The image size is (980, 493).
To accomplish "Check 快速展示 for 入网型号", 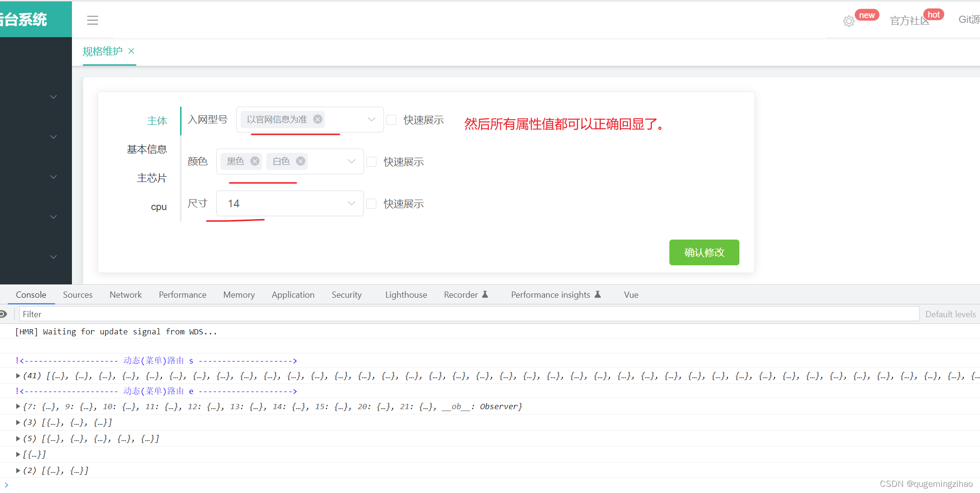I will pos(391,120).
